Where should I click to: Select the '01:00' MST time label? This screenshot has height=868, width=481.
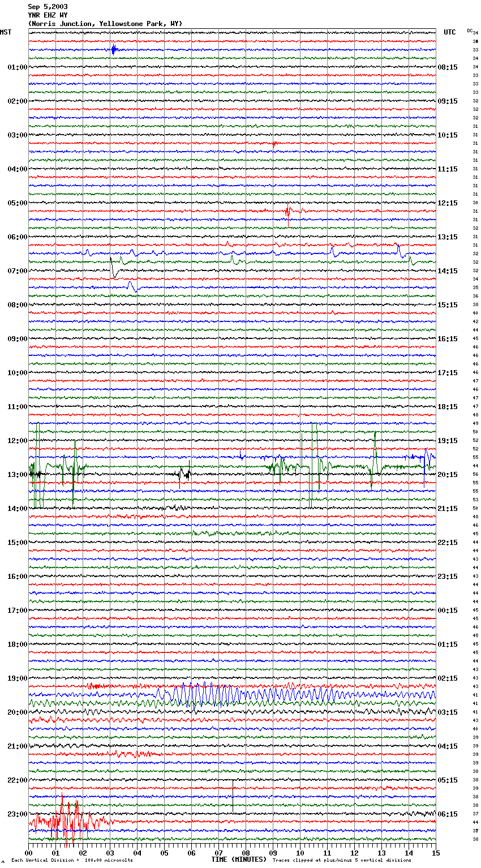coord(18,67)
